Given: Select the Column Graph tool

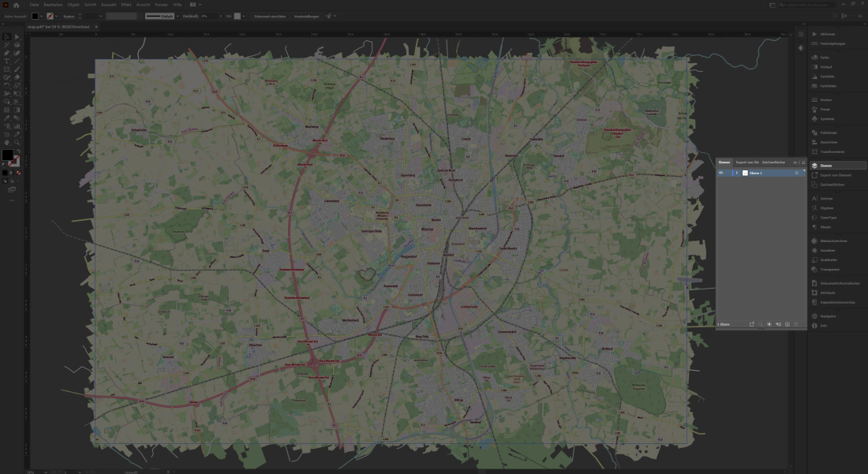Looking at the screenshot, I should point(17,125).
